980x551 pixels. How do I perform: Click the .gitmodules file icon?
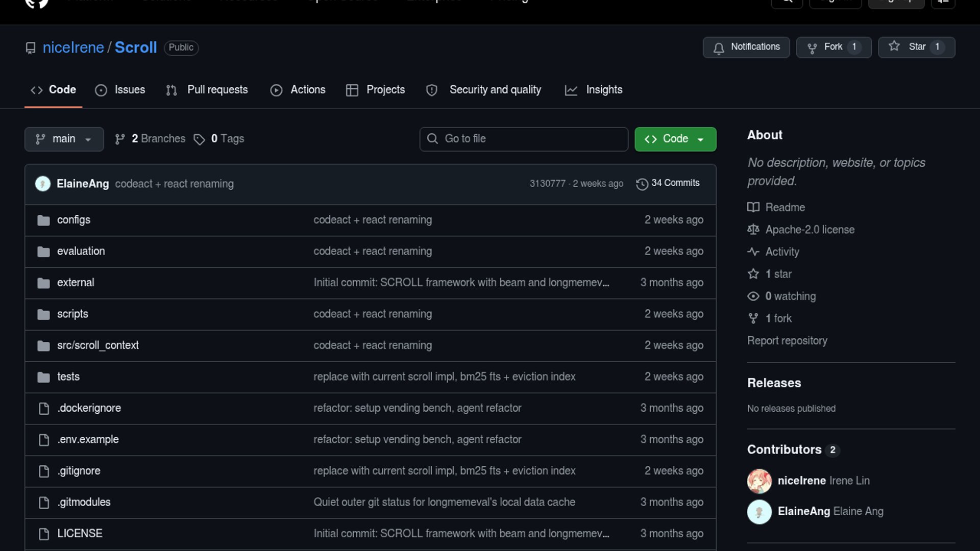pos(44,503)
